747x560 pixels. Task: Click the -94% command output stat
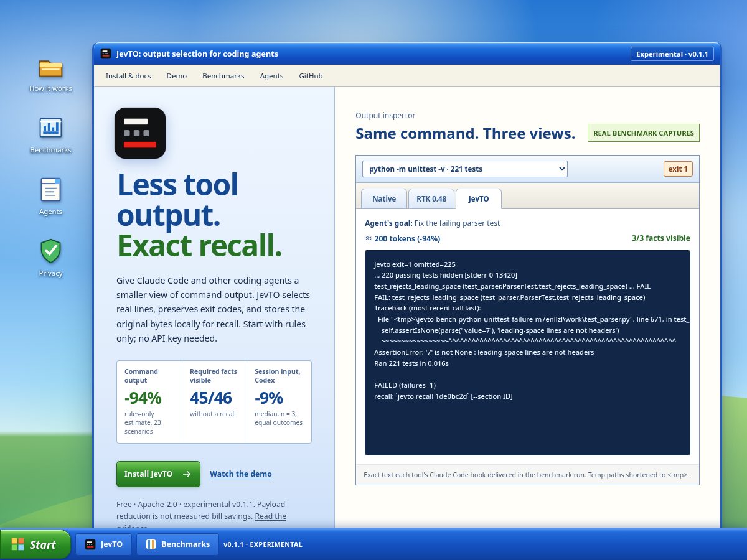pyautogui.click(x=143, y=398)
